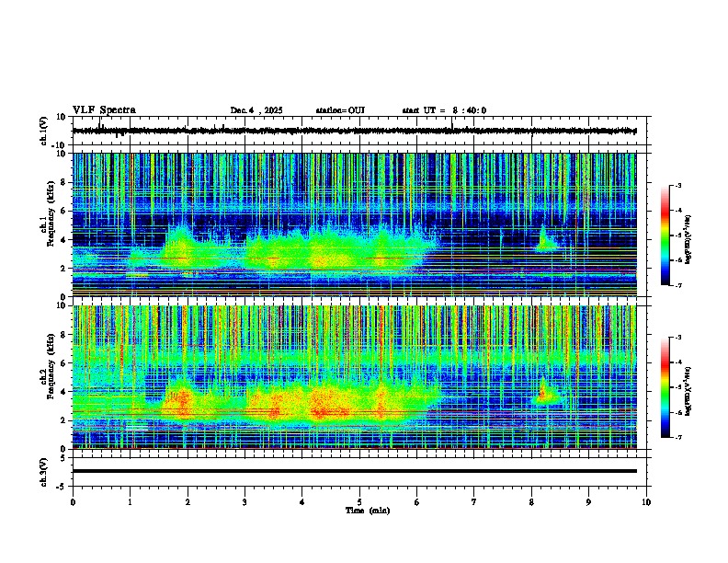This screenshot has width=728, height=563.
Task: Click the "6" kHz tick of ch.1 spectrogram
Action: point(64,211)
